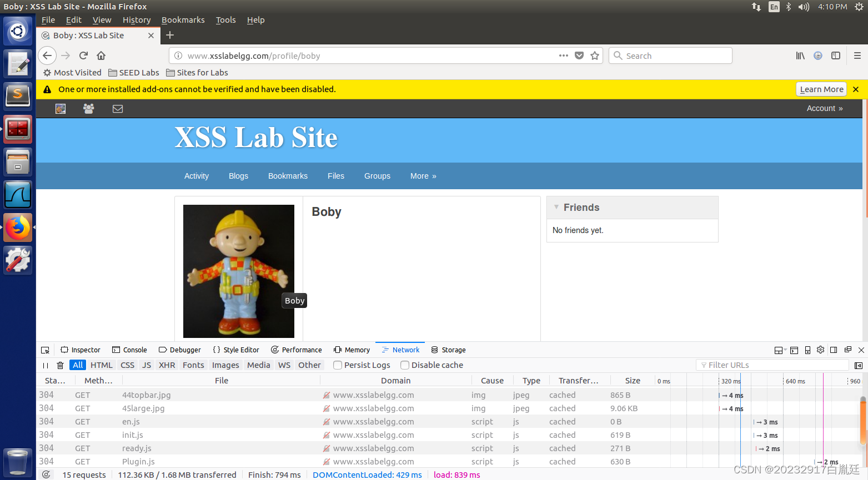868x480 pixels.
Task: Go to the Activity page
Action: click(x=197, y=176)
